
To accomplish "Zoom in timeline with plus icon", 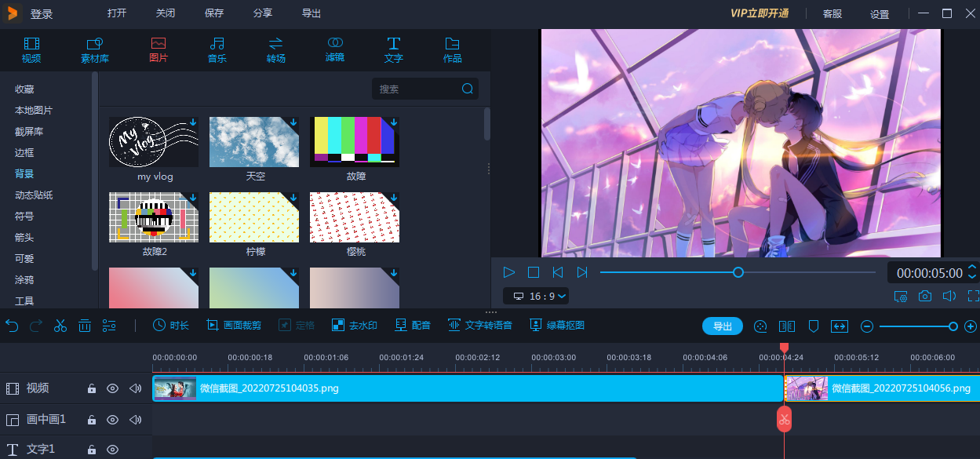I will [x=971, y=326].
